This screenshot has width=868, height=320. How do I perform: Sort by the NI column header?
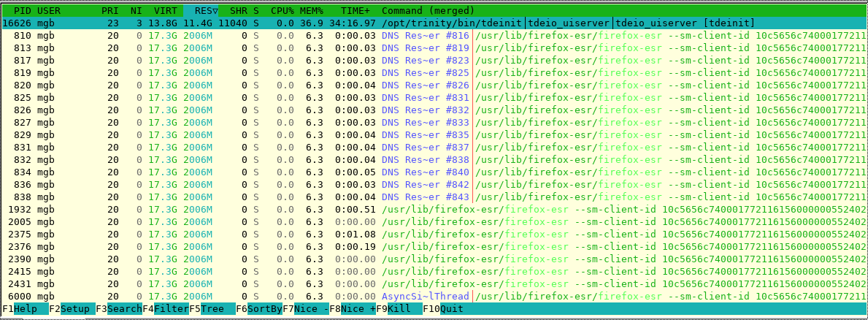click(x=137, y=10)
